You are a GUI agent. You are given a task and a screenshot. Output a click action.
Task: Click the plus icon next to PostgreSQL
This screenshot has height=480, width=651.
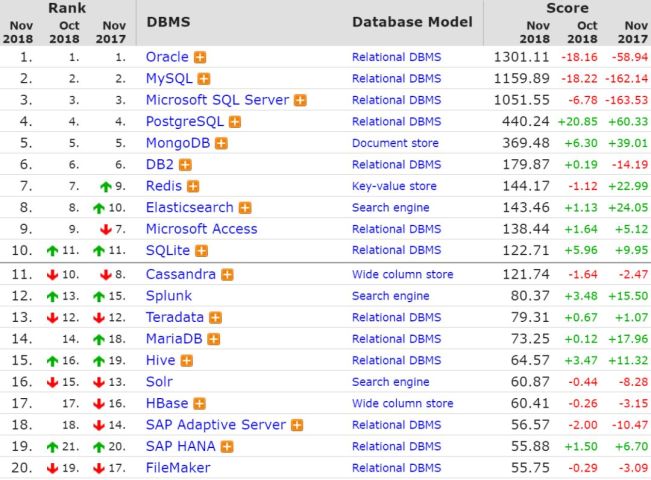pos(235,122)
